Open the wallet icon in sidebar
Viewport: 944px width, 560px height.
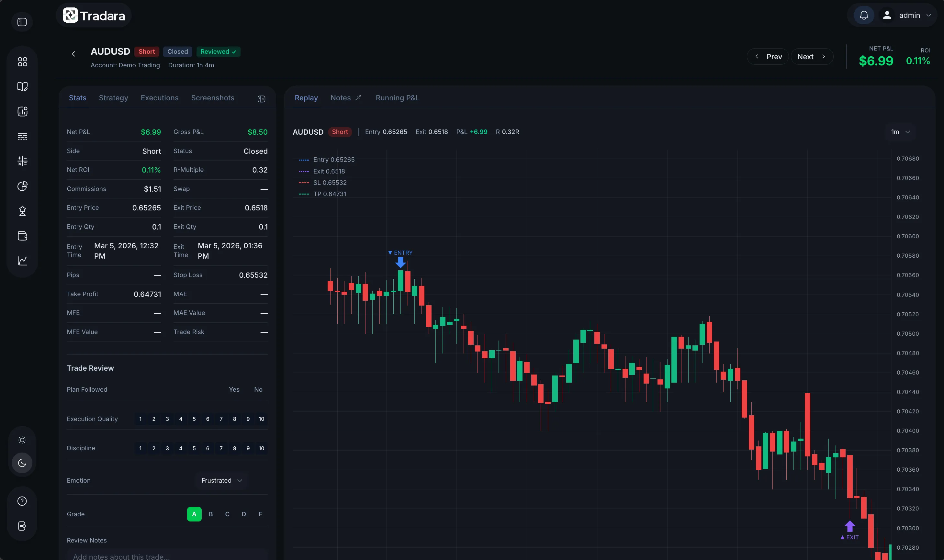click(22, 236)
